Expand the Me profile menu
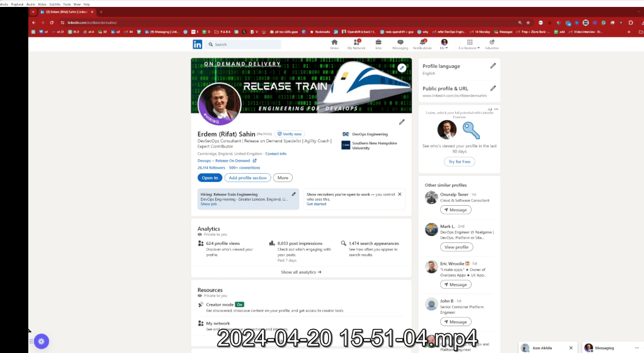The height and width of the screenshot is (353, 644). click(444, 44)
